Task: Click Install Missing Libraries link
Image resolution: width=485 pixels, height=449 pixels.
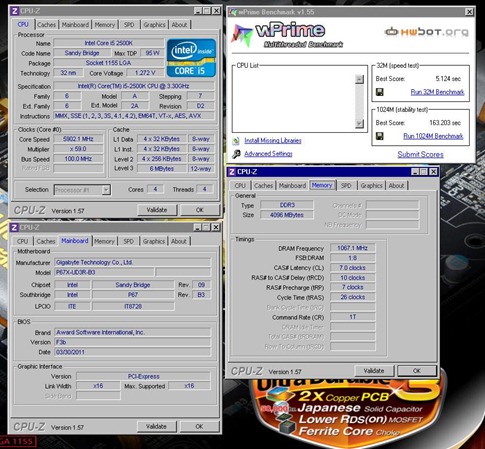Action: tap(273, 141)
